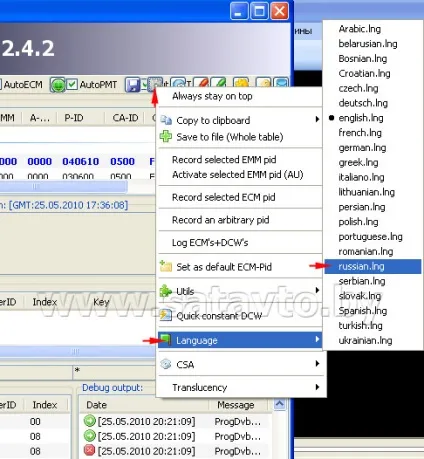Click the green round button beside AutoPMT
Image resolution: width=424 pixels, height=459 pixels.
pyautogui.click(x=58, y=85)
